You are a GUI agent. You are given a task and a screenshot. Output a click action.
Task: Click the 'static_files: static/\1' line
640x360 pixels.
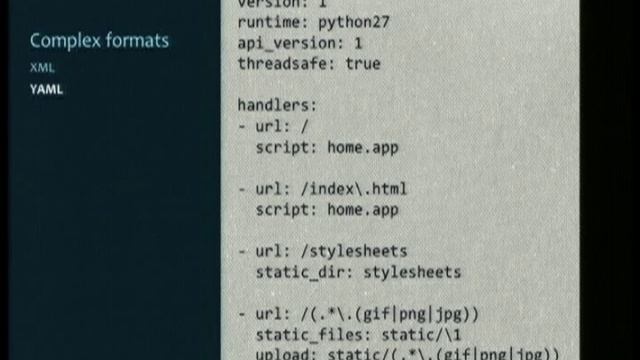point(358,335)
